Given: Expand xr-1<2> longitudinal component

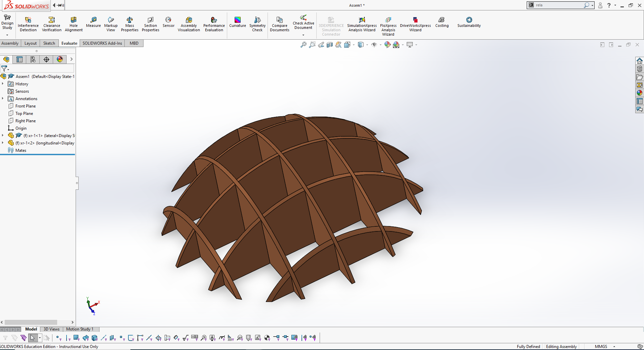Looking at the screenshot, I should pos(3,143).
